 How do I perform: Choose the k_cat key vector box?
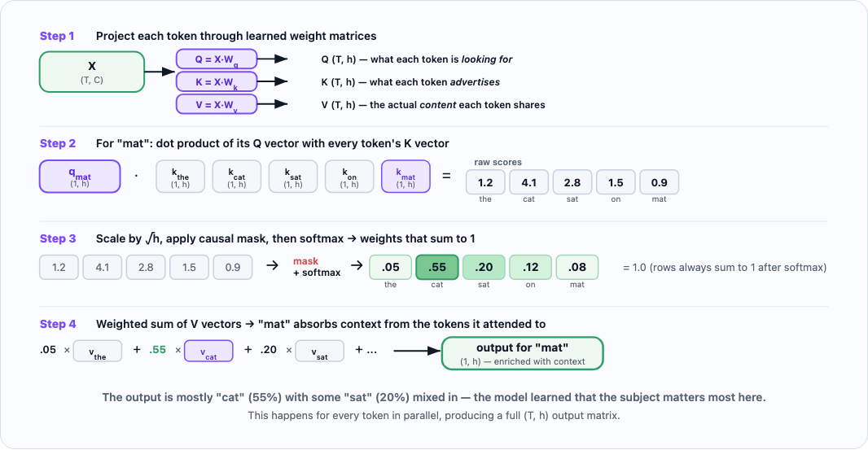click(237, 177)
